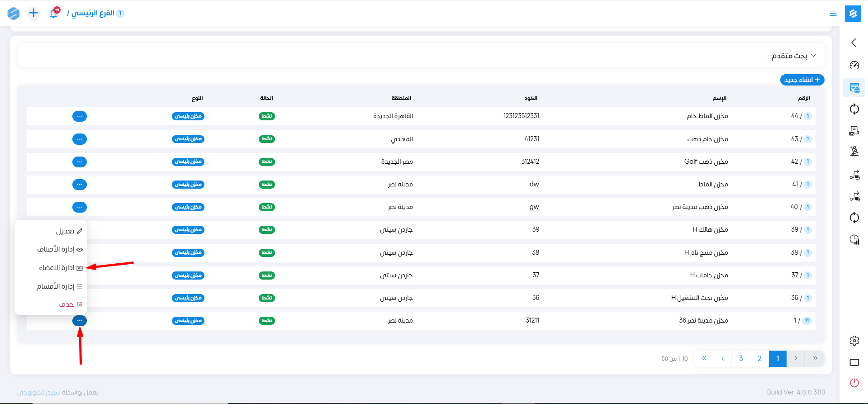
Task: Open actions menu for Golf gold warehouse
Action: [80, 162]
